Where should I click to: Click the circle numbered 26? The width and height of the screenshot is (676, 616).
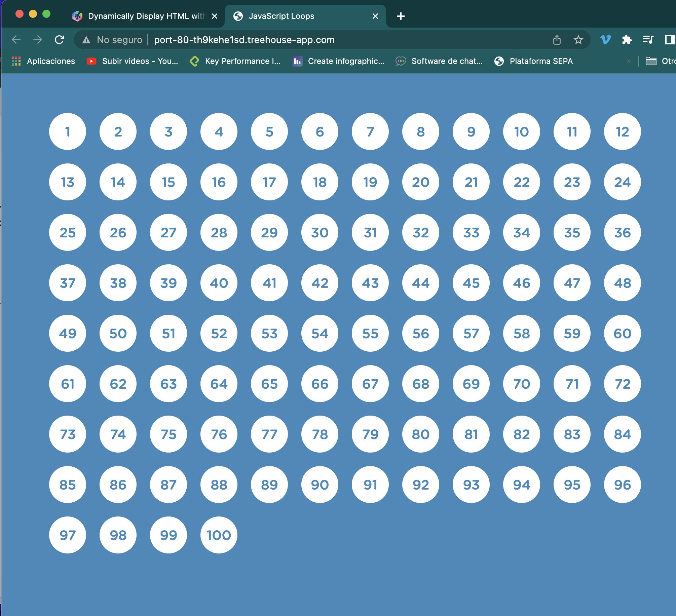(x=118, y=232)
